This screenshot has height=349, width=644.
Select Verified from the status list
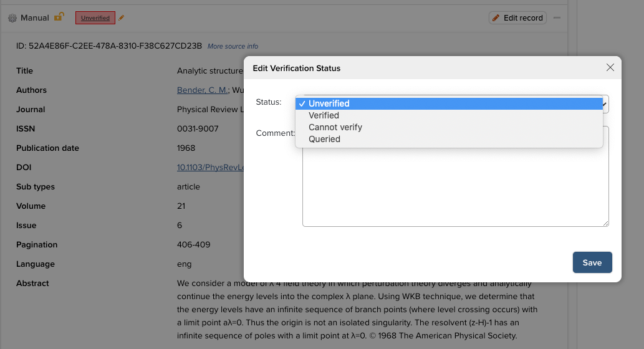(x=324, y=115)
